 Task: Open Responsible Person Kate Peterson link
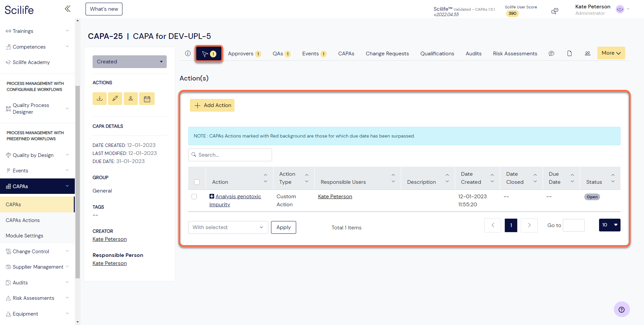pos(110,263)
